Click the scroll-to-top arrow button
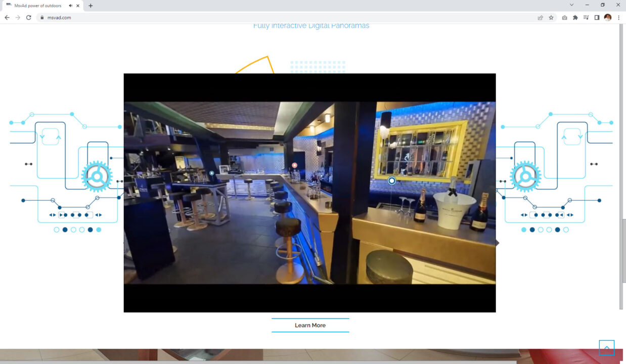Screen dimensions: 626x364 click(607, 348)
